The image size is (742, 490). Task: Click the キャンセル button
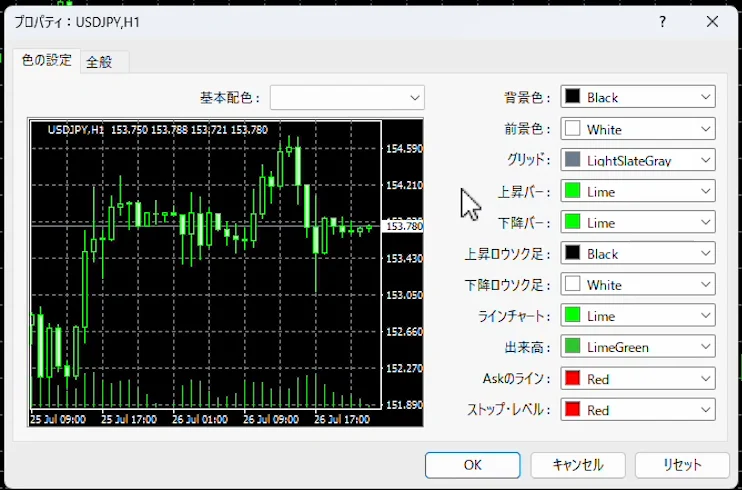tap(578, 465)
